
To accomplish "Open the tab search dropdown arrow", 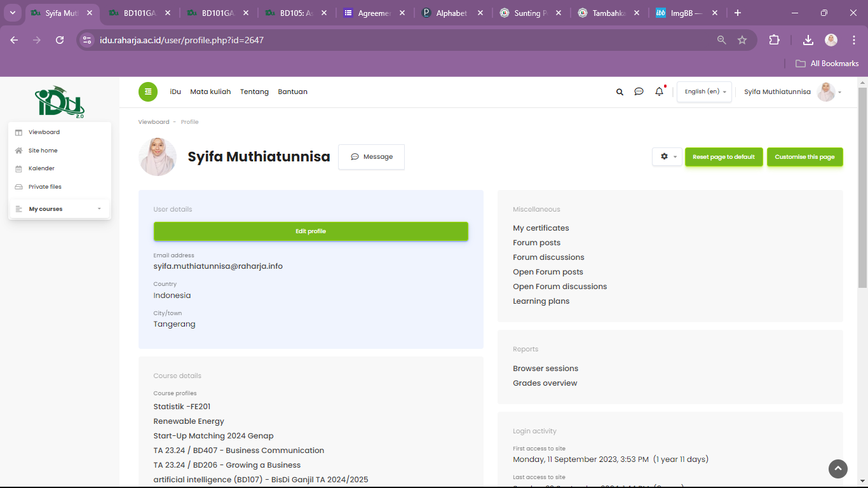I will coord(12,13).
